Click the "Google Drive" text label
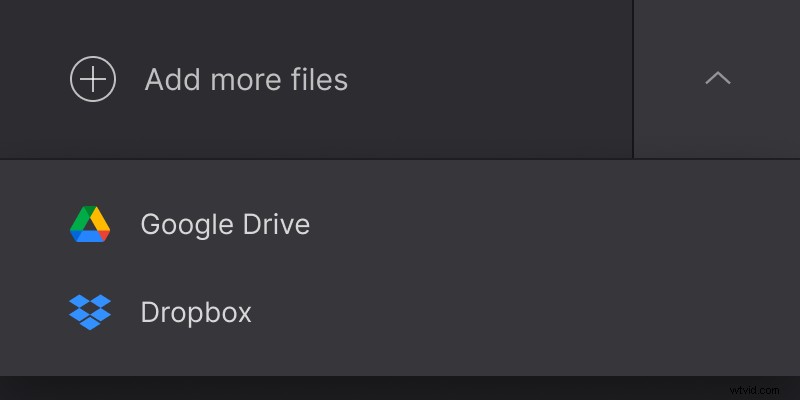The height and width of the screenshot is (400, 800). 225,224
